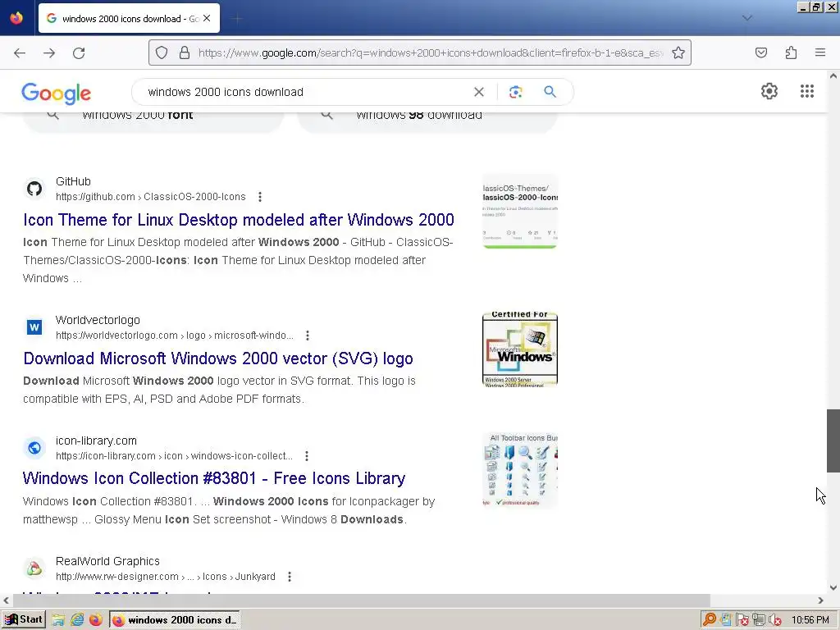Image resolution: width=840 pixels, height=630 pixels.
Task: Activate Firefox taskbar window button
Action: pyautogui.click(x=174, y=620)
